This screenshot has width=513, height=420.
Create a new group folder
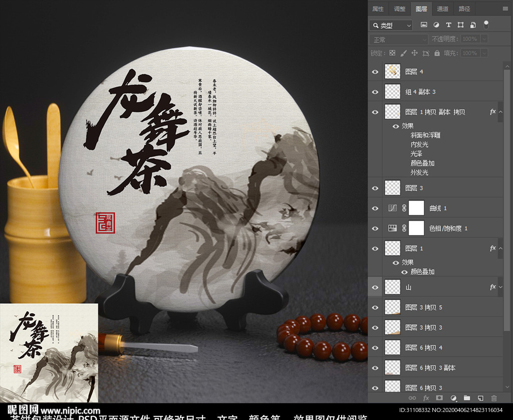(467, 398)
